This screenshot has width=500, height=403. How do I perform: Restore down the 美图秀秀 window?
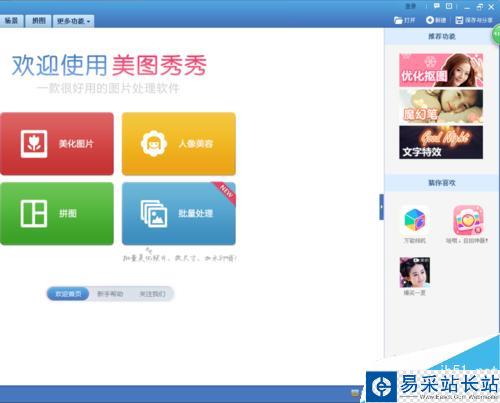coord(479,7)
